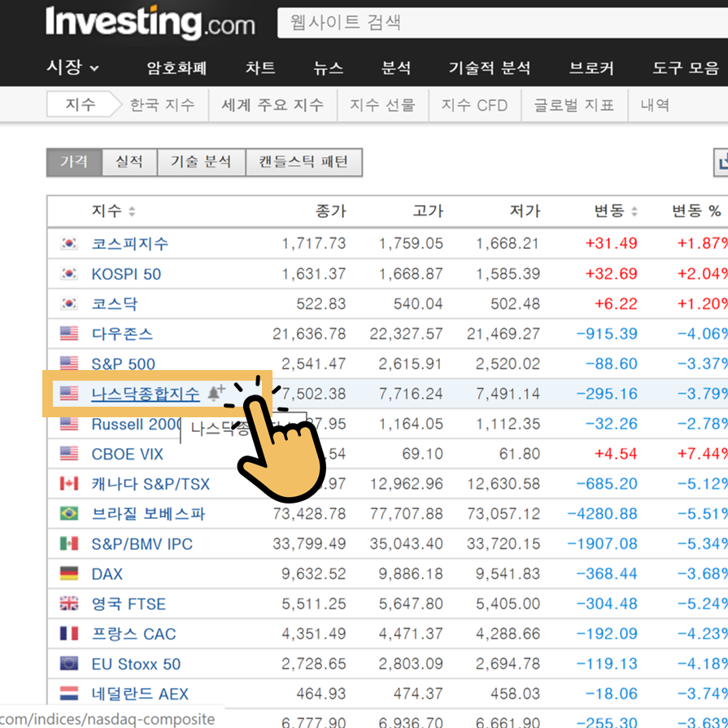This screenshot has width=728, height=728.
Task: Open the EU Stoxx 50 link
Action: click(136, 665)
